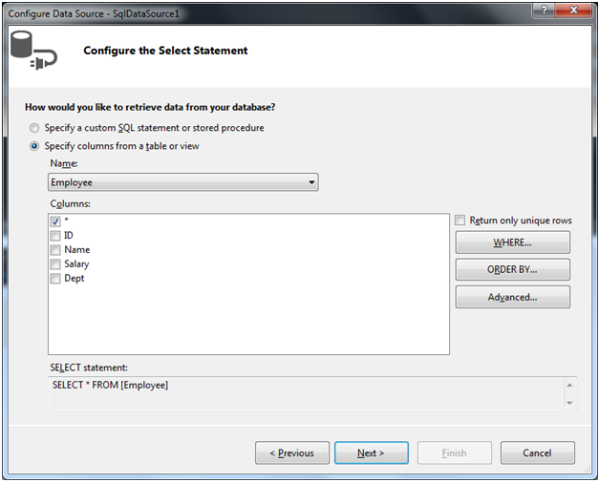The width and height of the screenshot is (600, 482).
Task: Click the database data source wizard icon
Action: click(33, 51)
